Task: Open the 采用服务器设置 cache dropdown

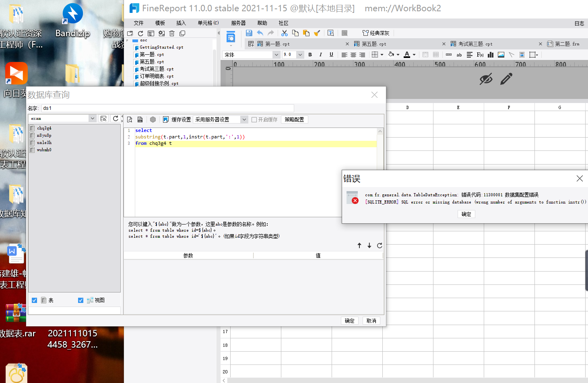Action: click(x=244, y=119)
